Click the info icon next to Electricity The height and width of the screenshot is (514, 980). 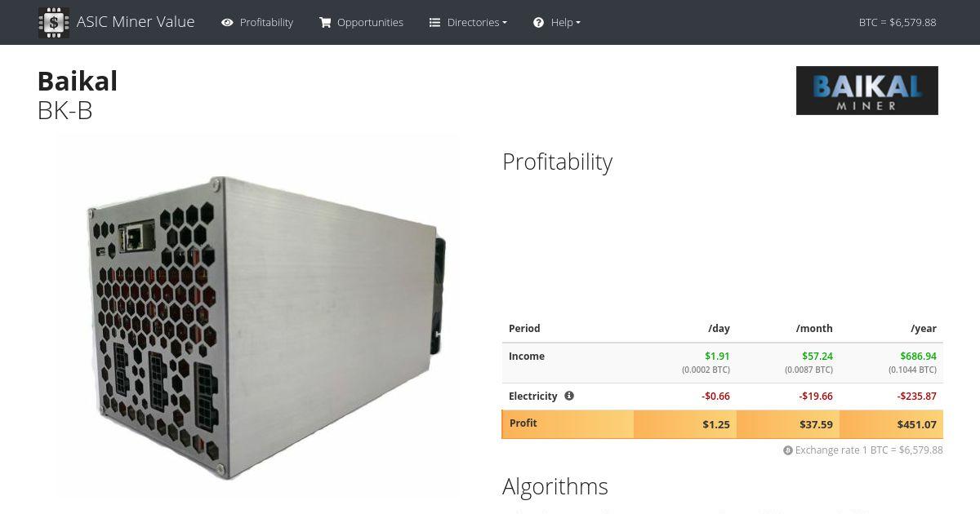pos(569,396)
